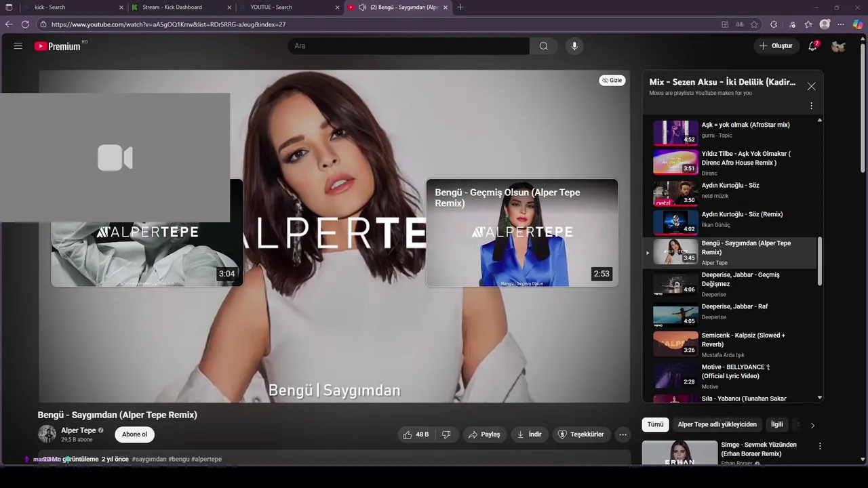Open Alper Tepe channel avatar

47,434
